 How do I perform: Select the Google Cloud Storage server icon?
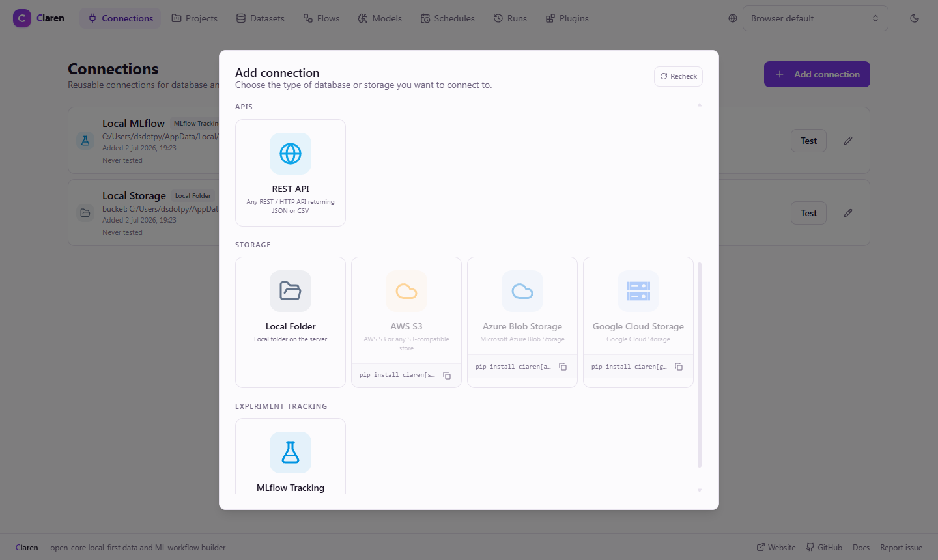coord(638,291)
